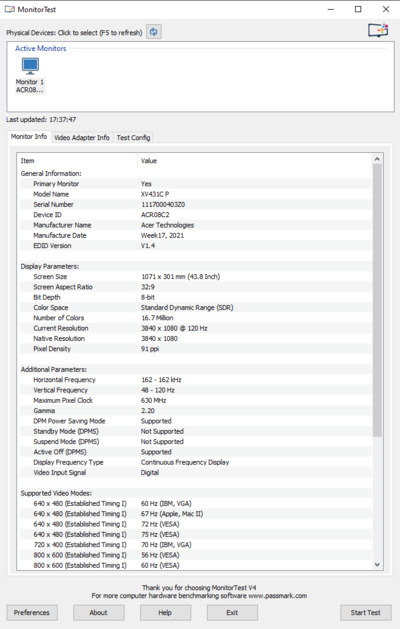Viewport: 400px width, 629px height.
Task: Select the Current Resolution row
Action: [x=195, y=328]
